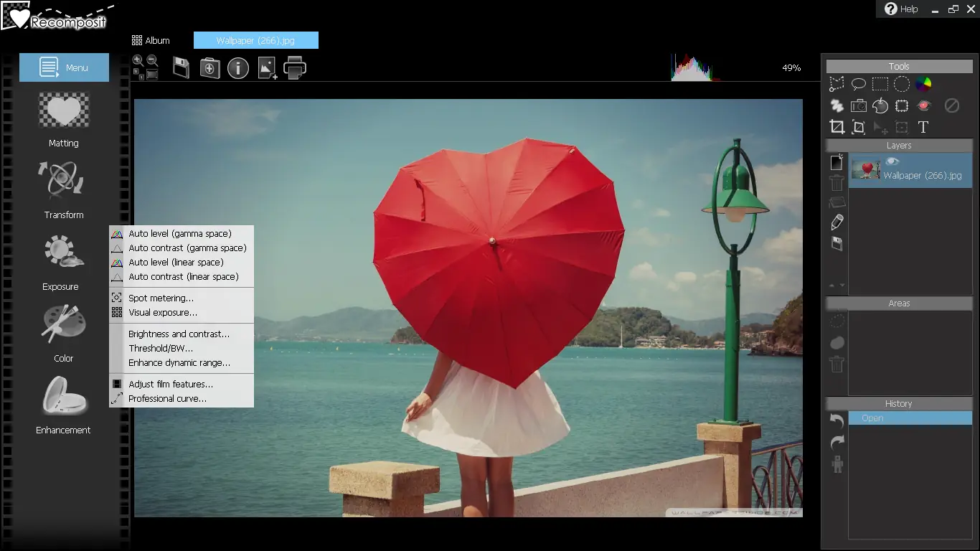Open the Enhancement category
The height and width of the screenshot is (551, 980).
(64, 405)
